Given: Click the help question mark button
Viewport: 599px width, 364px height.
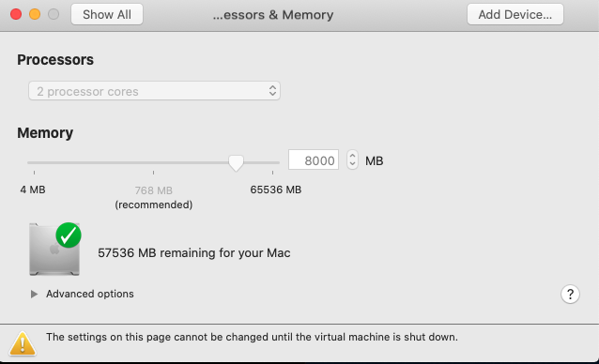Looking at the screenshot, I should tap(570, 295).
